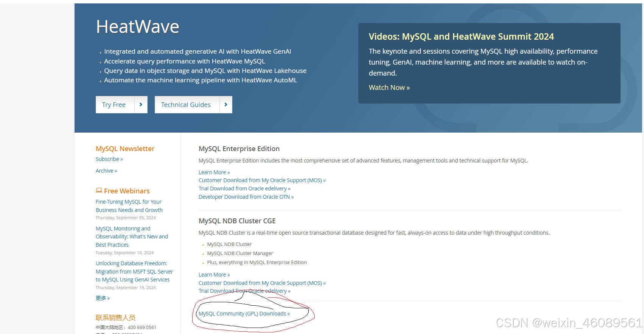Click the 'Thursday, September 19, 2024' date

126,288
